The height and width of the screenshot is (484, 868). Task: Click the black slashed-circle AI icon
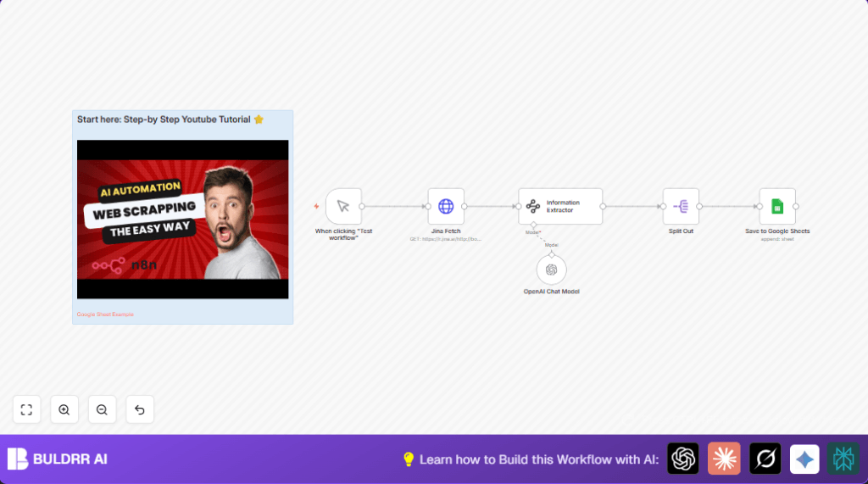(765, 459)
